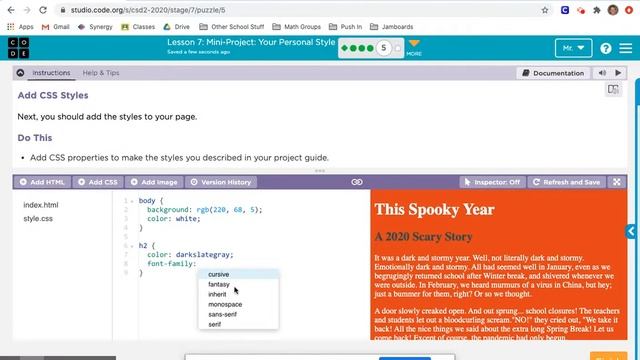Toggle Inspector: Off button
The image size is (640, 360).
pyautogui.click(x=492, y=182)
